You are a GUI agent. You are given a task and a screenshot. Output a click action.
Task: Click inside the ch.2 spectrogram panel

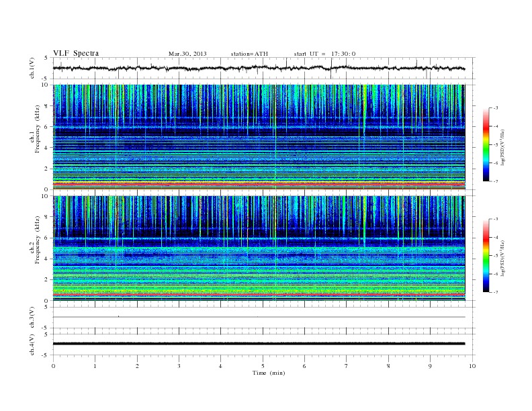(x=259, y=248)
